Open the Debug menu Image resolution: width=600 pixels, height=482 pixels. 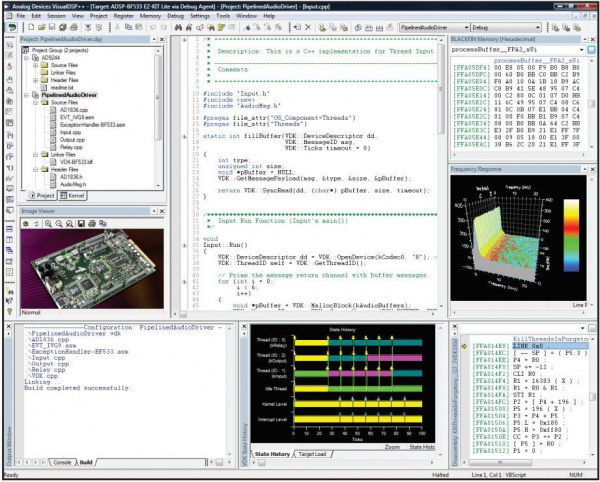176,16
